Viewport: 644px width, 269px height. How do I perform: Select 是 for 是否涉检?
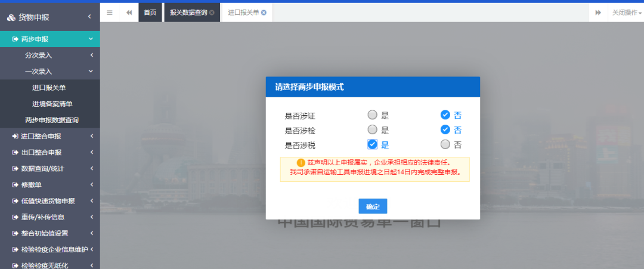[373, 130]
